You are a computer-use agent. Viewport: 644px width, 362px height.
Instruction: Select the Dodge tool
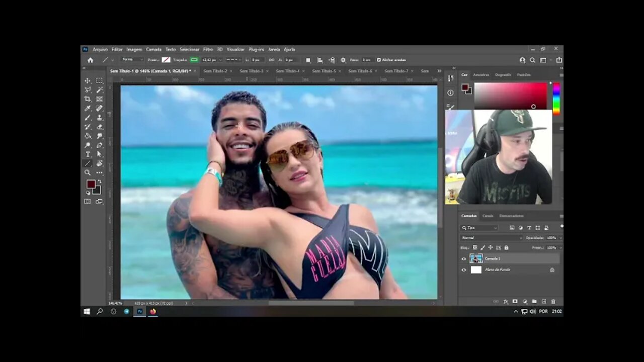(88, 145)
